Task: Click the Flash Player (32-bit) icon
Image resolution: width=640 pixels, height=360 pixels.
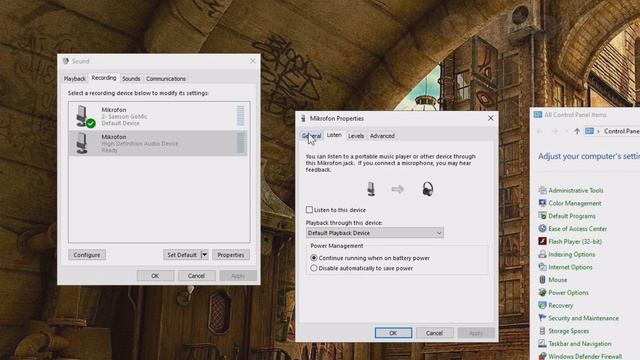Action: point(542,241)
